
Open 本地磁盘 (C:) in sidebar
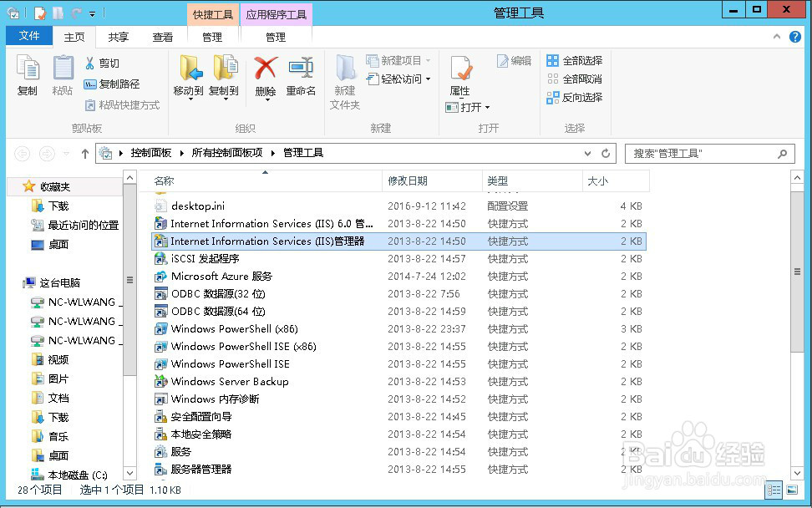click(77, 475)
